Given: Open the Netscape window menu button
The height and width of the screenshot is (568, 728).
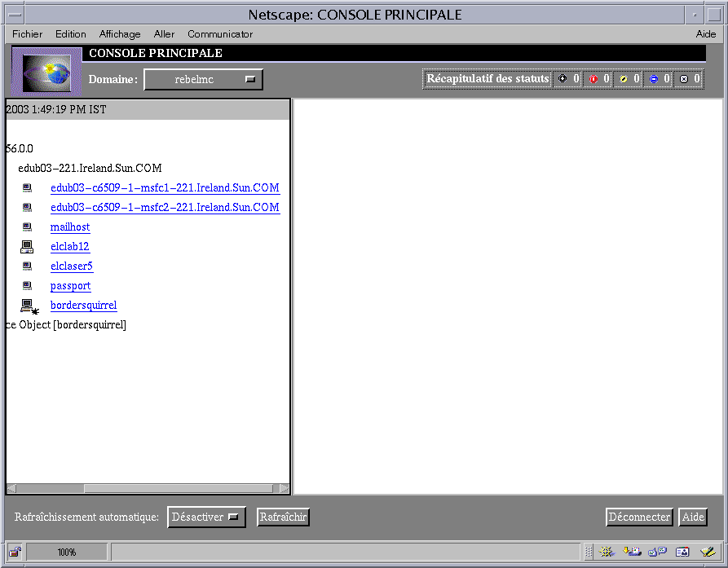Looking at the screenshot, I should click(x=15, y=15).
